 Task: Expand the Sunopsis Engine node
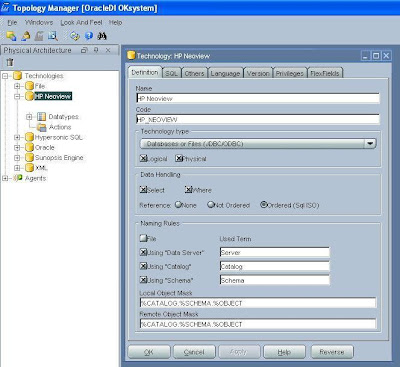[17, 158]
